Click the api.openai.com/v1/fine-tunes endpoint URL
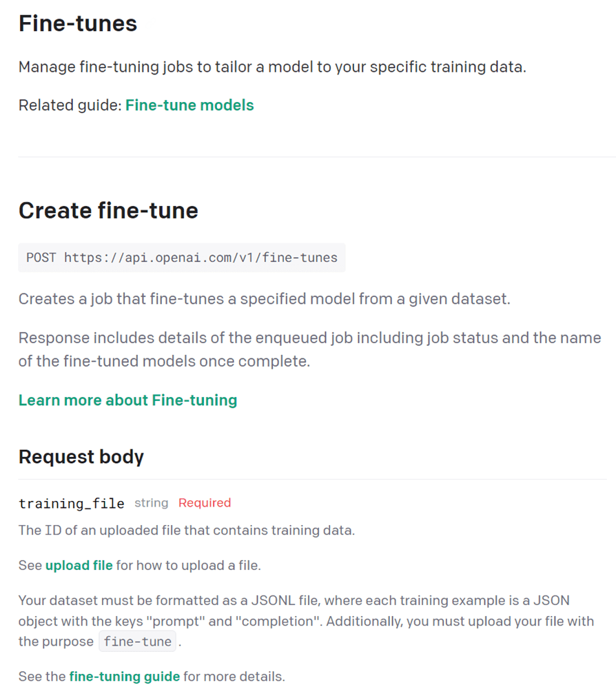 click(x=201, y=258)
